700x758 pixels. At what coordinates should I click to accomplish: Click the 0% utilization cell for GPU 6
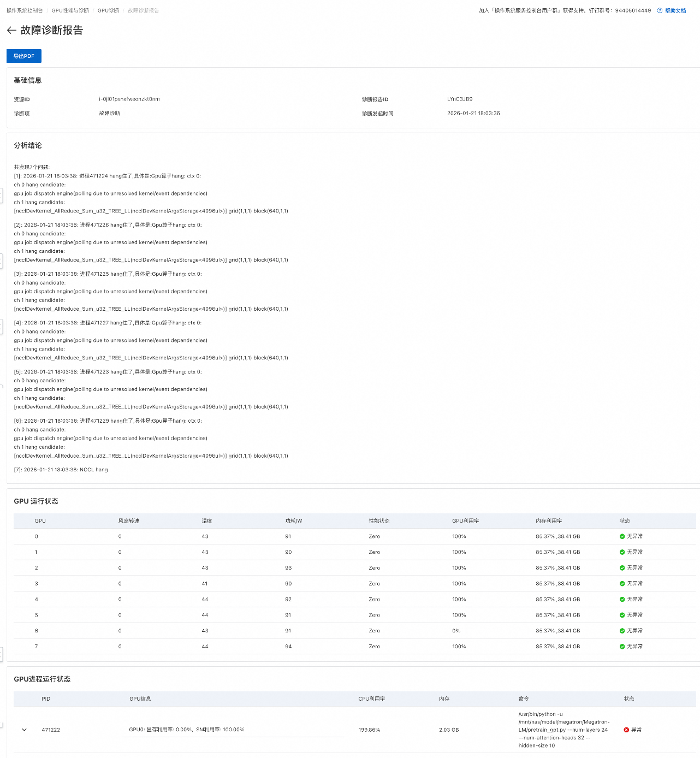click(x=456, y=631)
